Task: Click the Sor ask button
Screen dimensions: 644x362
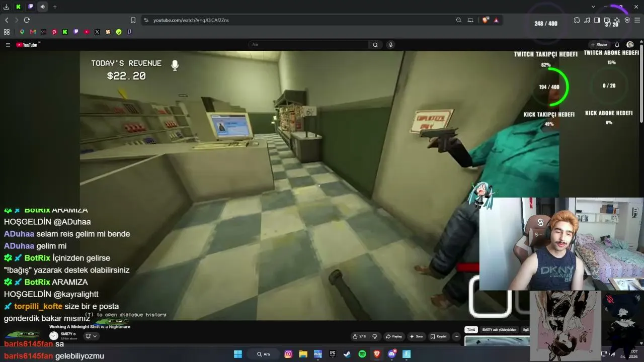Action: (x=417, y=336)
